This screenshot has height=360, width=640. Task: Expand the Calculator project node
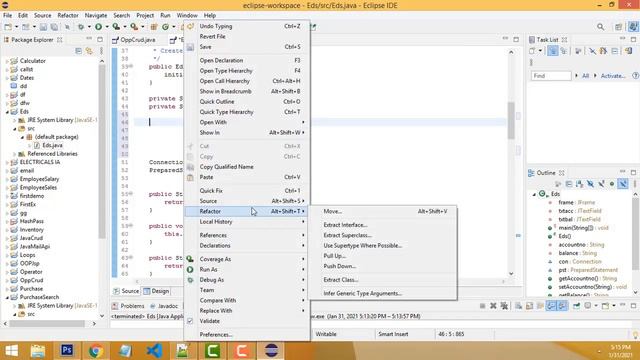(7, 61)
